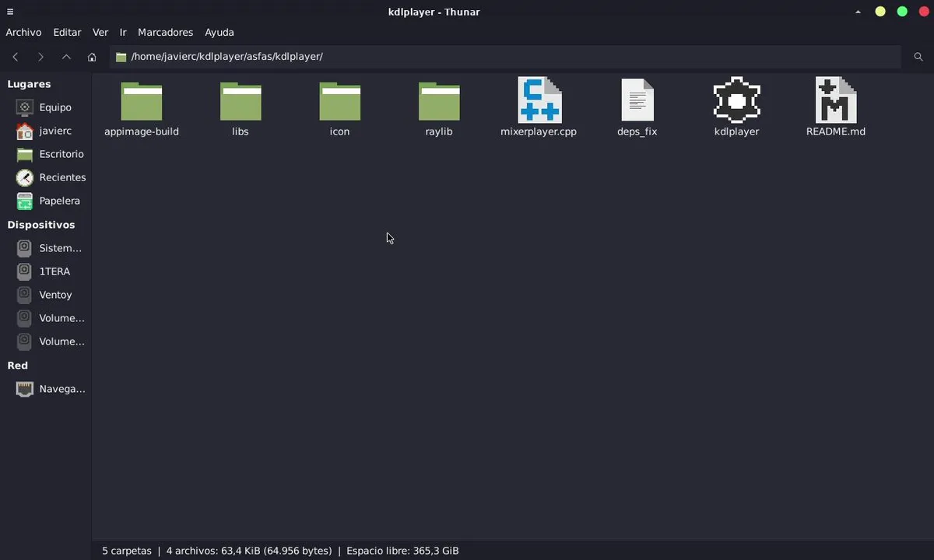Navigate to the parent folder arrow
Screen dimensions: 934x560
[66, 57]
